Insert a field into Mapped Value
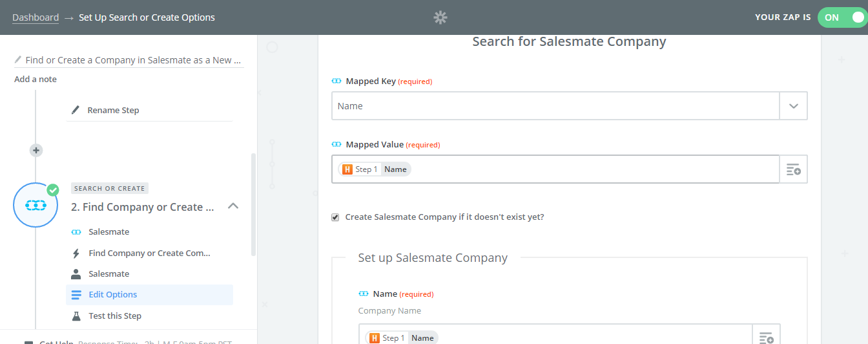Screen dimensions: 868x344 tap(794, 169)
